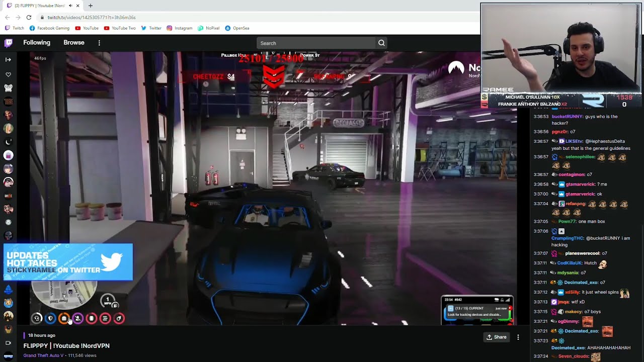Reload the page

pyautogui.click(x=29, y=17)
